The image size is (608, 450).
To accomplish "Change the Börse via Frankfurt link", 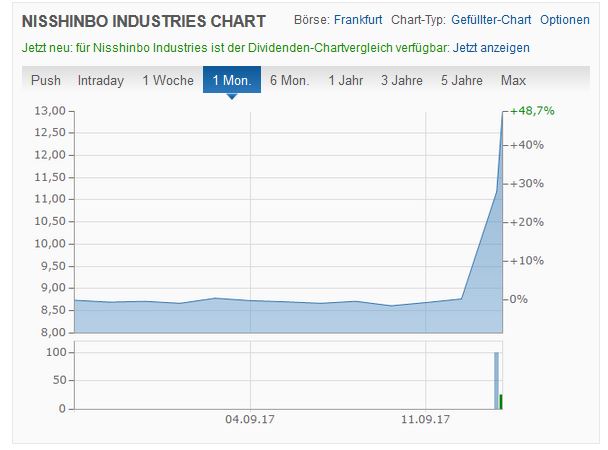I will 358,20.
